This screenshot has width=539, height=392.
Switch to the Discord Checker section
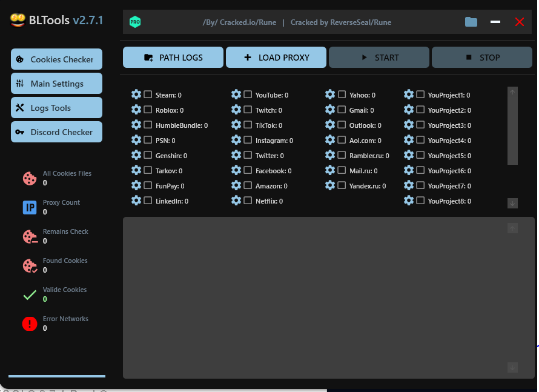56,132
